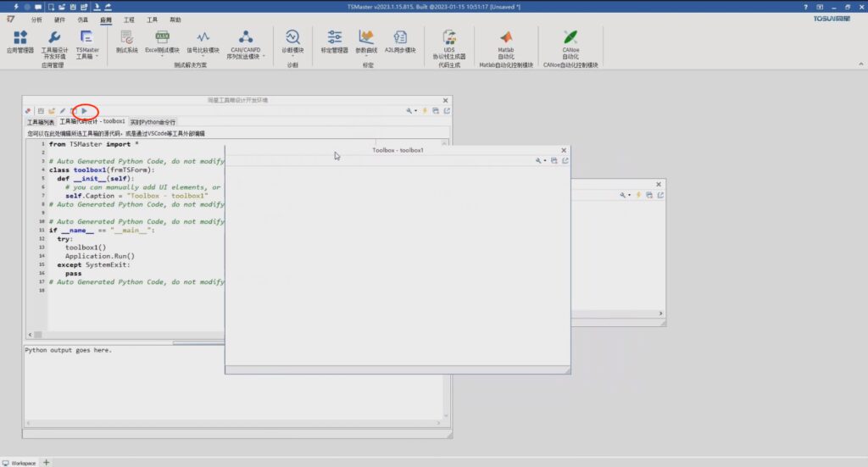Add a new workspace with plus button

pos(47,462)
